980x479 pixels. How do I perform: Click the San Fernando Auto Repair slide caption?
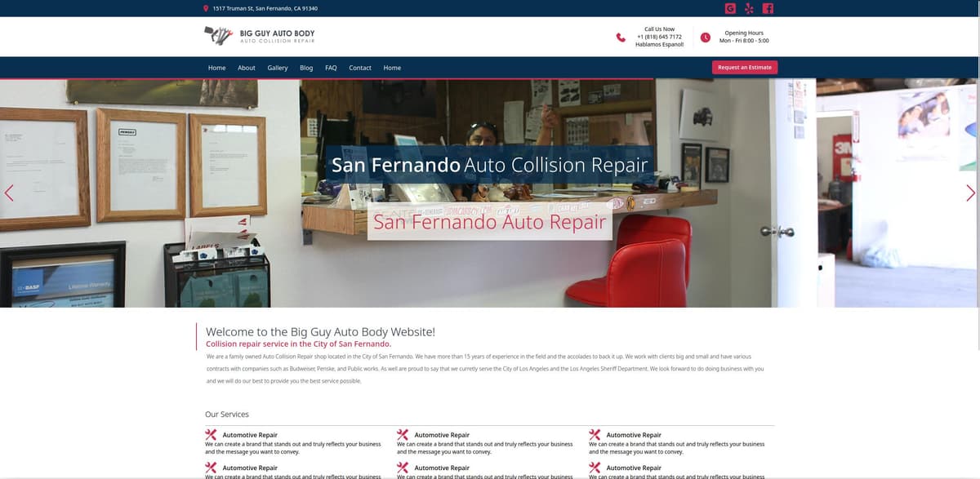489,222
